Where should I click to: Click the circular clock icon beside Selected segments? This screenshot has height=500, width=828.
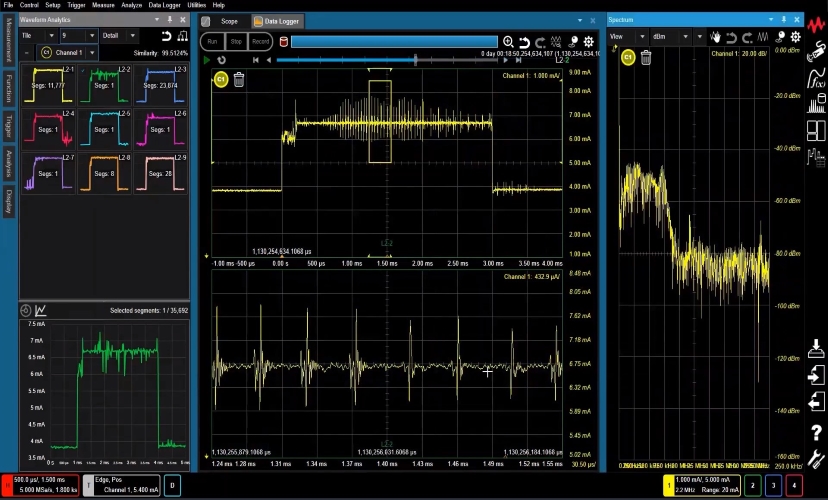pyautogui.click(x=26, y=310)
